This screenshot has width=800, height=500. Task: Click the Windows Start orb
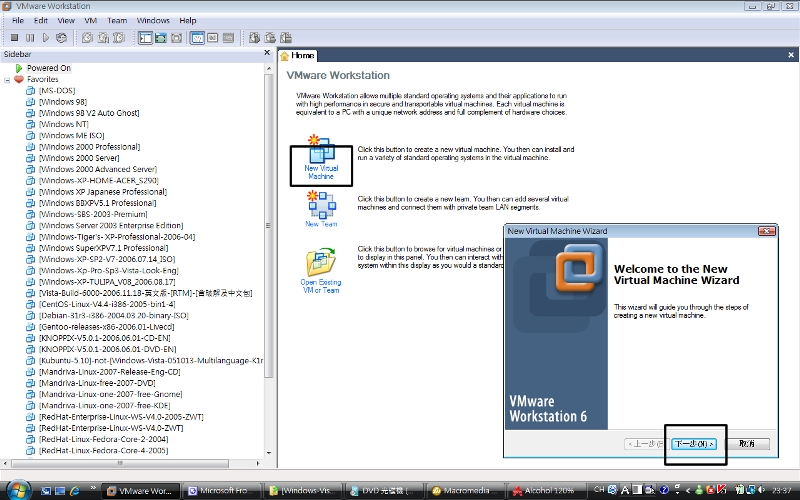point(18,490)
